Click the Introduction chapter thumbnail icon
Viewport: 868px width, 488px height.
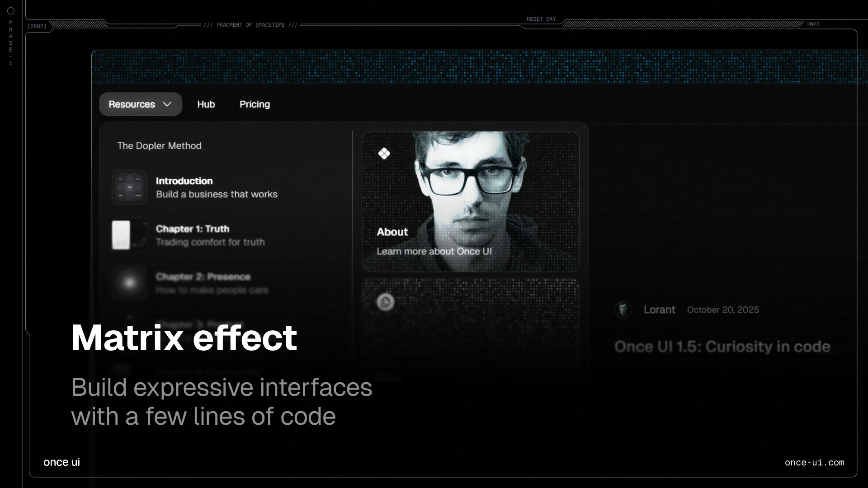click(129, 187)
